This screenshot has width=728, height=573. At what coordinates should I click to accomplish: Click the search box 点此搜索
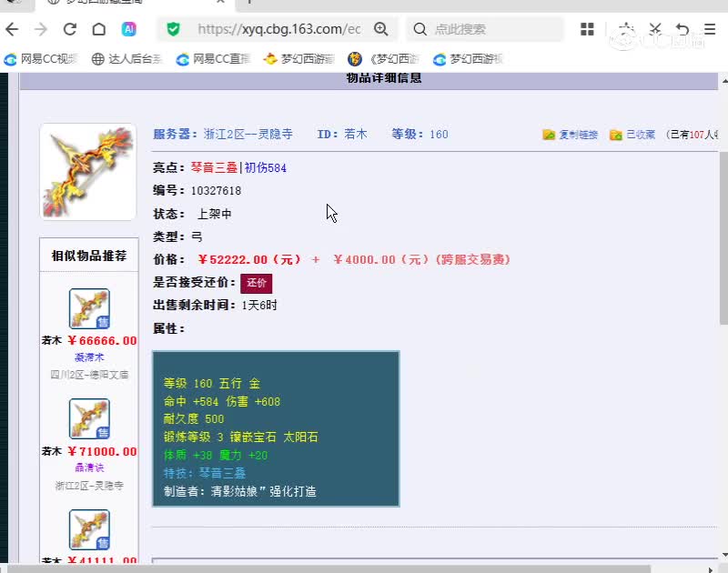485,29
